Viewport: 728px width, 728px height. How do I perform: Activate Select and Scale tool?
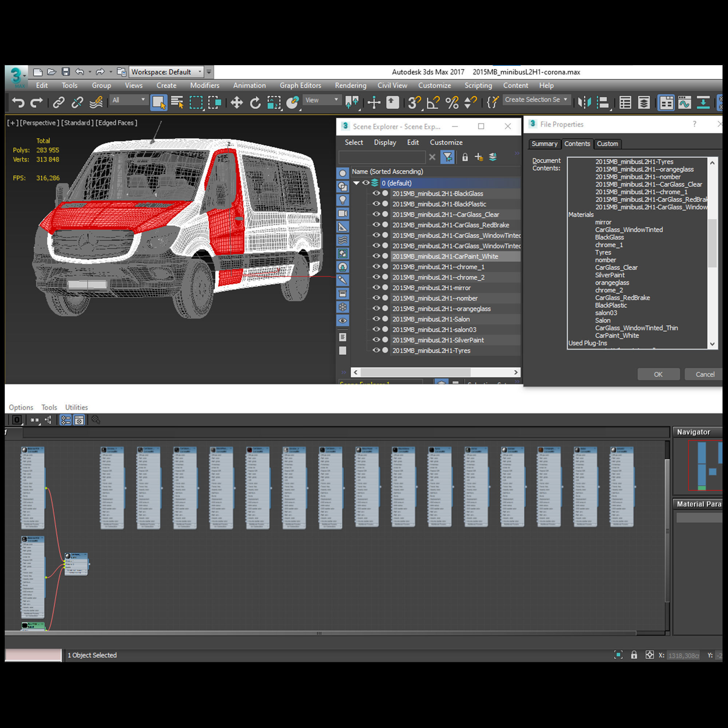tap(274, 102)
